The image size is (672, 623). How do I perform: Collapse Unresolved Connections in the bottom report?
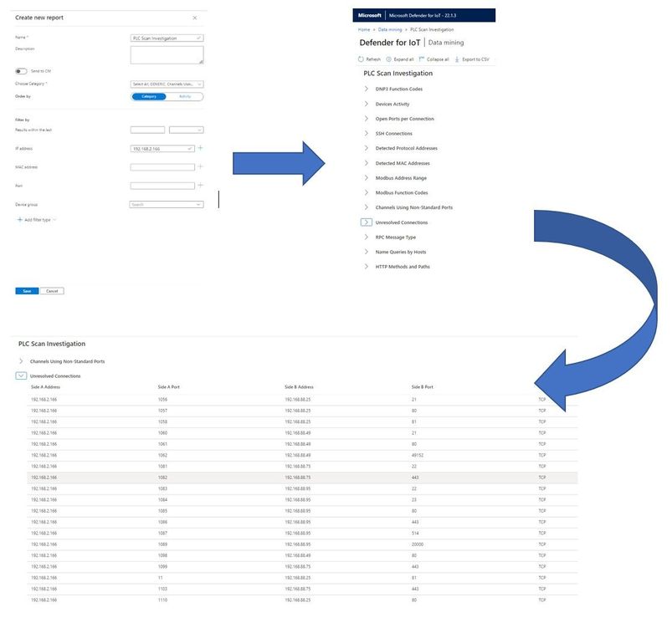pos(21,375)
